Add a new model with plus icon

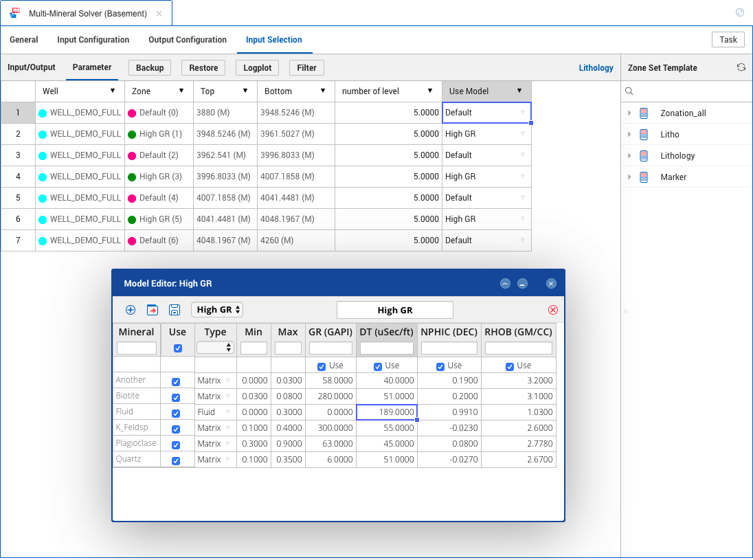130,310
